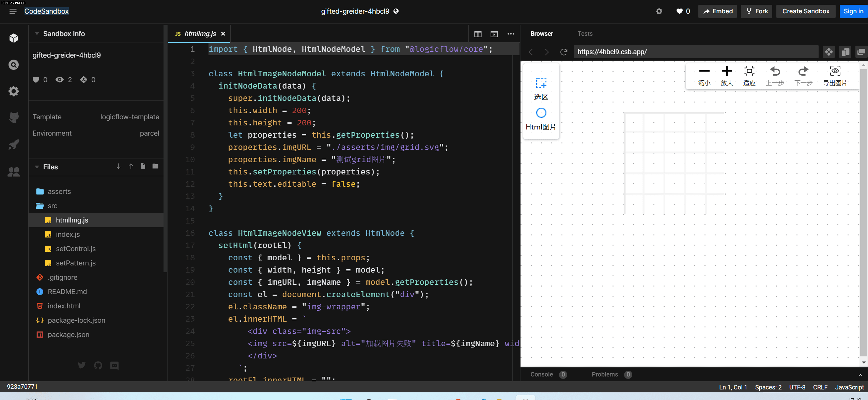Click the preview URL address field
868x400 pixels.
pyautogui.click(x=696, y=52)
